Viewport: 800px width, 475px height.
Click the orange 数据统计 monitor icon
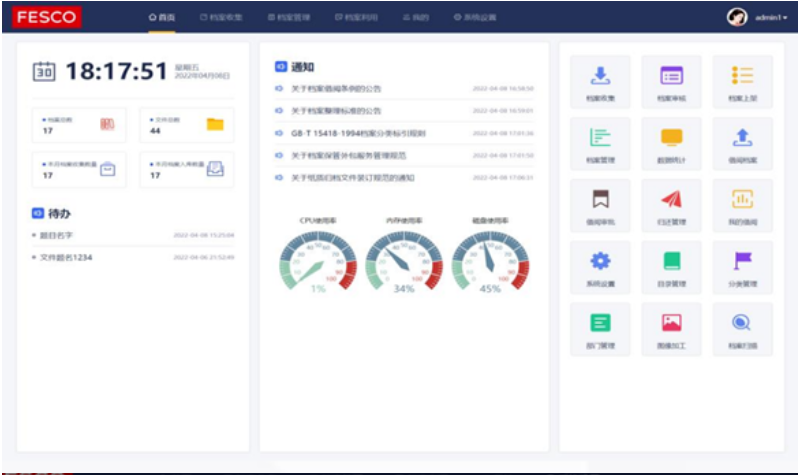pos(671,143)
